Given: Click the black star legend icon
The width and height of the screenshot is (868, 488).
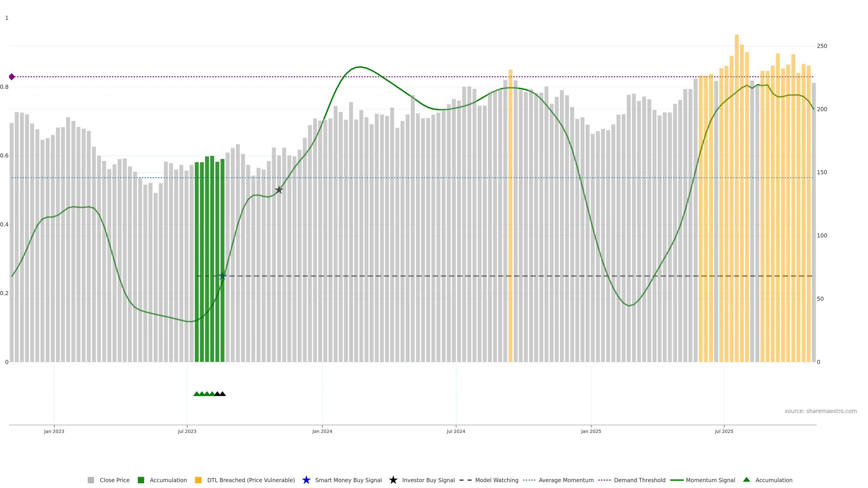Looking at the screenshot, I should point(393,480).
